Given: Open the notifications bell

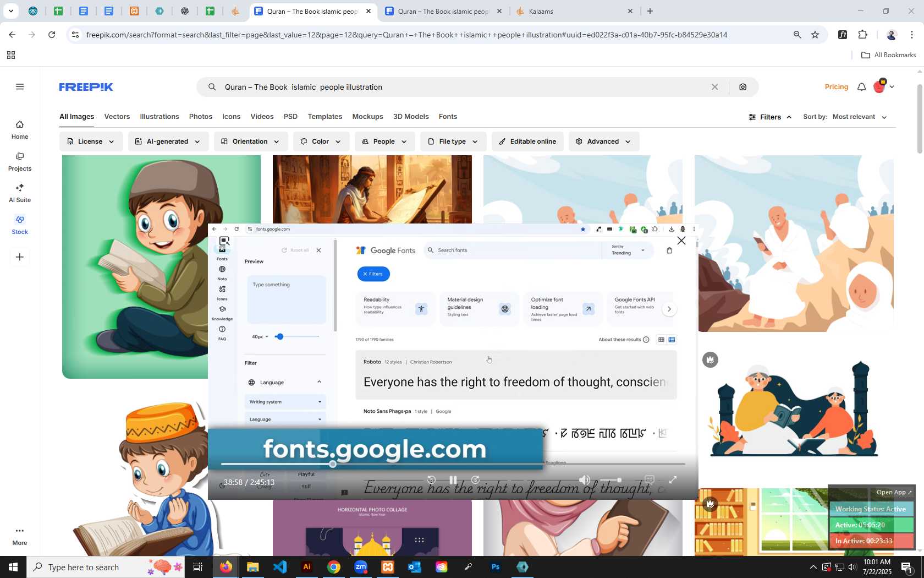Looking at the screenshot, I should tap(862, 87).
